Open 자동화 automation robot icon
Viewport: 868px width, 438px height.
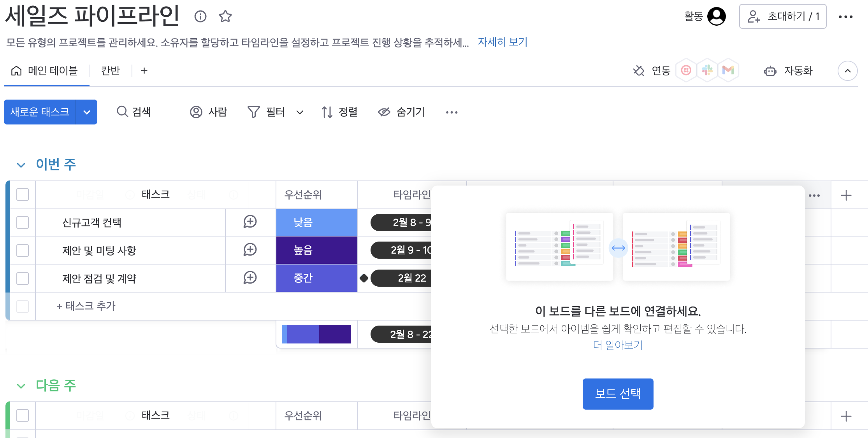point(770,71)
